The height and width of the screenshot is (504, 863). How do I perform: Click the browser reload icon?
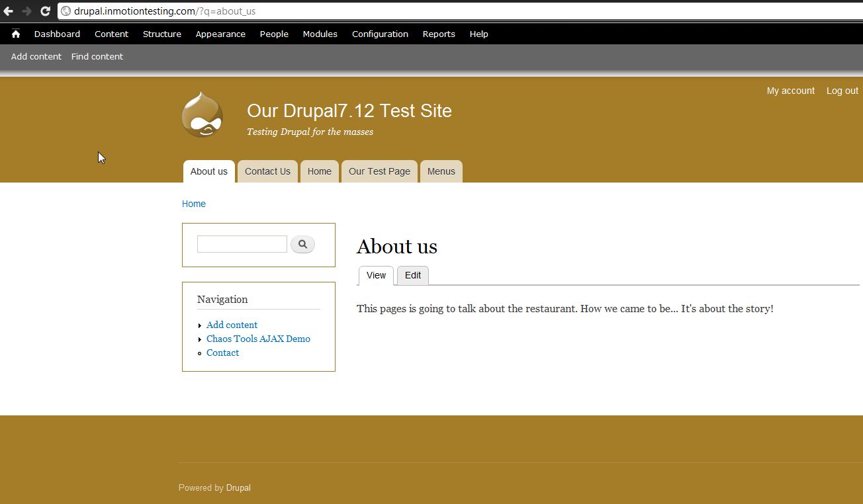45,11
